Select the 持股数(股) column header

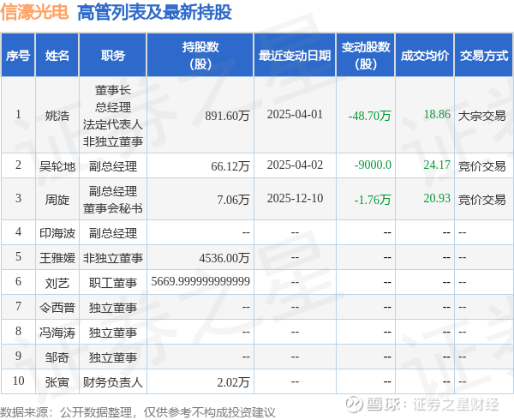pos(200,56)
